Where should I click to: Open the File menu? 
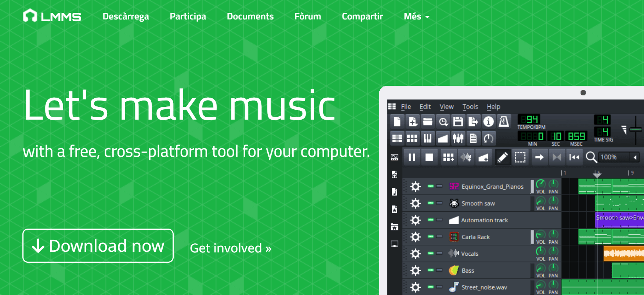tap(406, 107)
